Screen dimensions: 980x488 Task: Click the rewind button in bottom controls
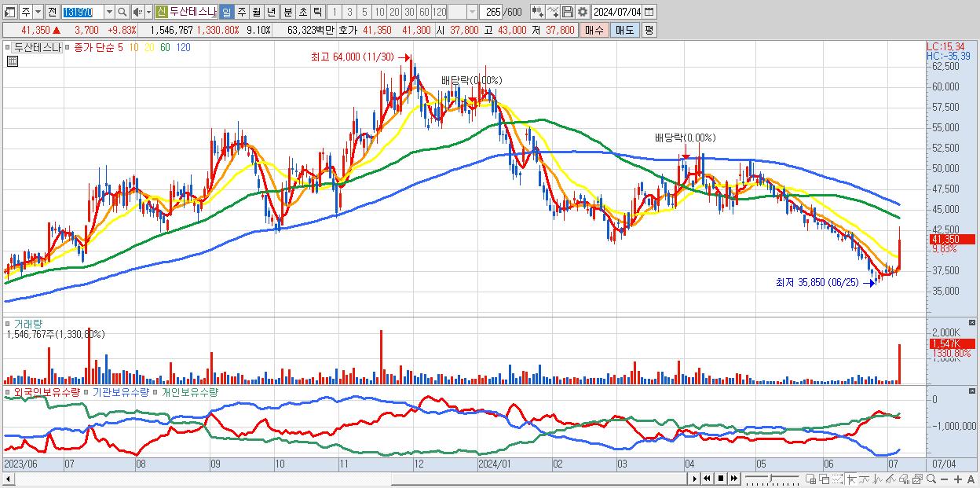pyautogui.click(x=707, y=479)
